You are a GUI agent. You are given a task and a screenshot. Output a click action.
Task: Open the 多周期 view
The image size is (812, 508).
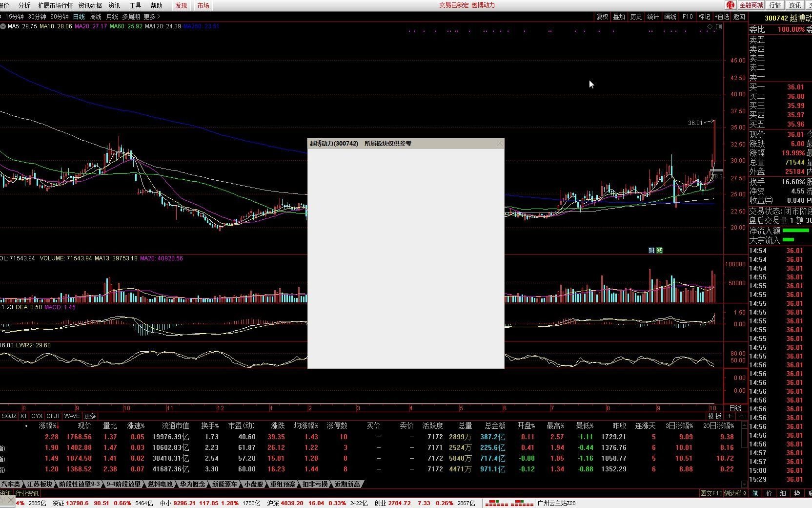131,17
